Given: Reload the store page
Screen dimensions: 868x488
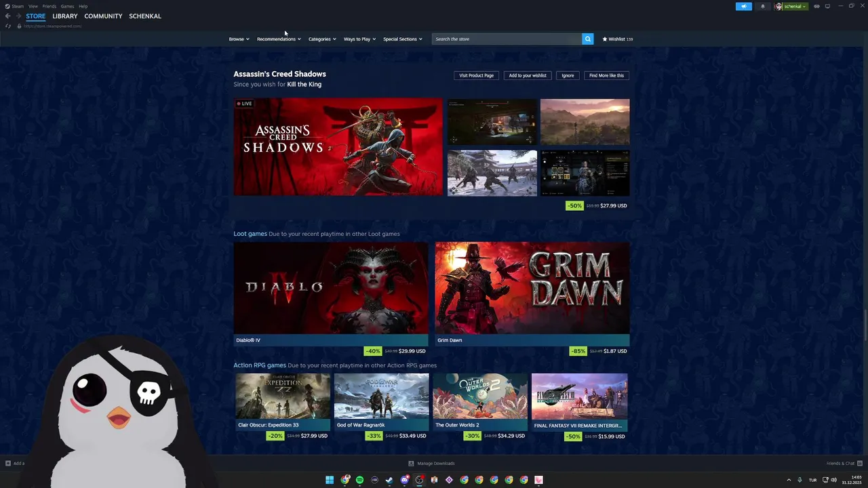Looking at the screenshot, I should pyautogui.click(x=8, y=26).
